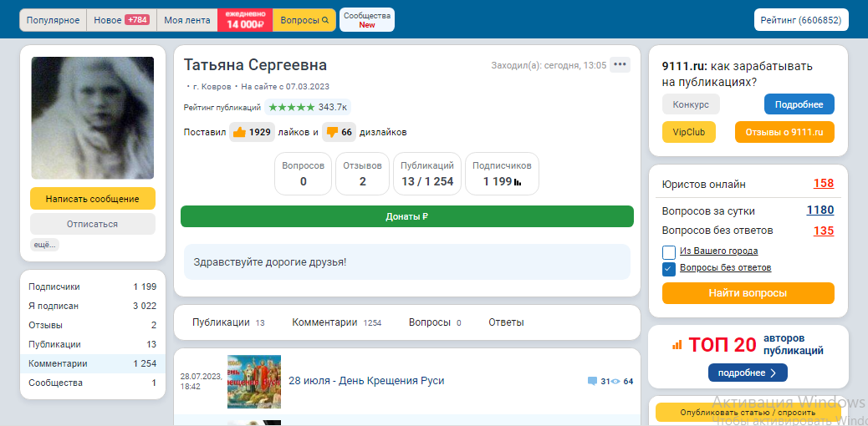Click the Конкурс button
Image resolution: width=868 pixels, height=426 pixels.
point(691,104)
